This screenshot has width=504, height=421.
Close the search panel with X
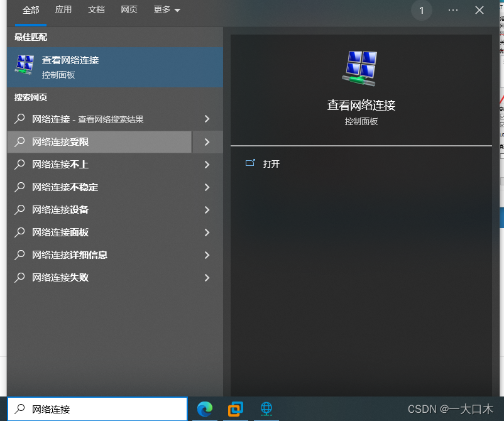coord(479,10)
